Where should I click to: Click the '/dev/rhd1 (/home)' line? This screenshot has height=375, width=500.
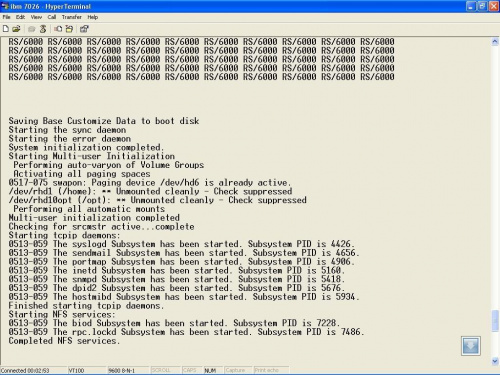click(x=150, y=191)
